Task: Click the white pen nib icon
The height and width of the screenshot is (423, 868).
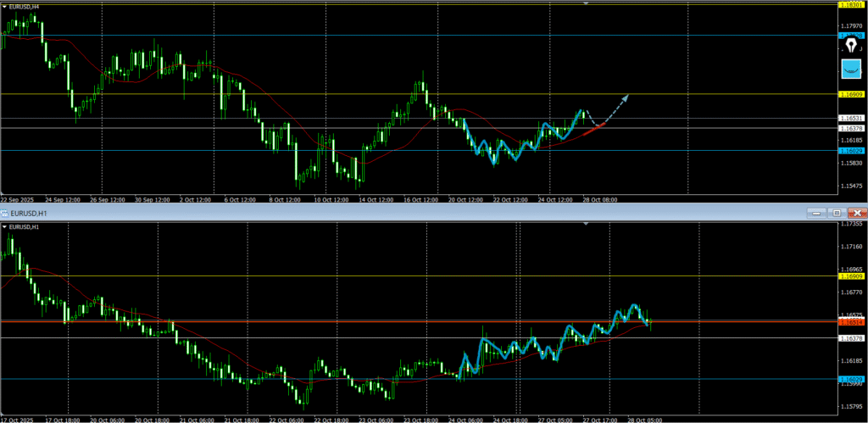Action: click(x=850, y=46)
